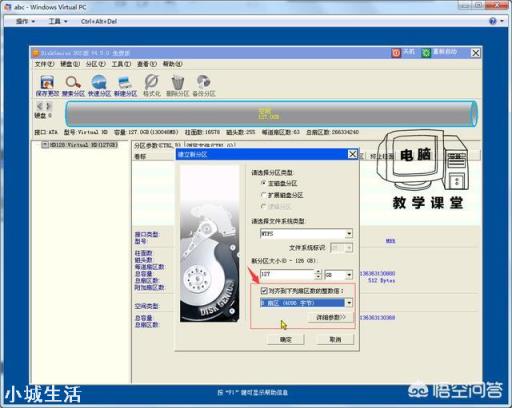This screenshot has width=512, height=408.
Task: Close the Create New Partition dialog
Action: pyautogui.click(x=352, y=154)
